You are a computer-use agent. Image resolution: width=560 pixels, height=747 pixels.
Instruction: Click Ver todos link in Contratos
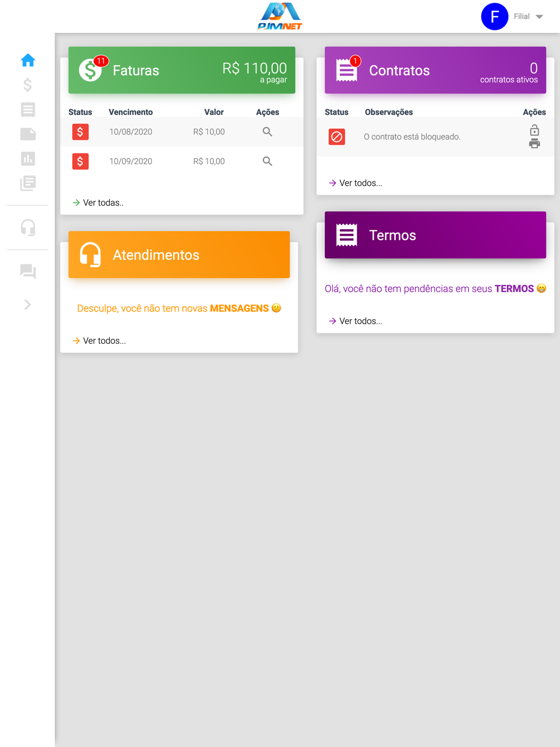(x=355, y=183)
